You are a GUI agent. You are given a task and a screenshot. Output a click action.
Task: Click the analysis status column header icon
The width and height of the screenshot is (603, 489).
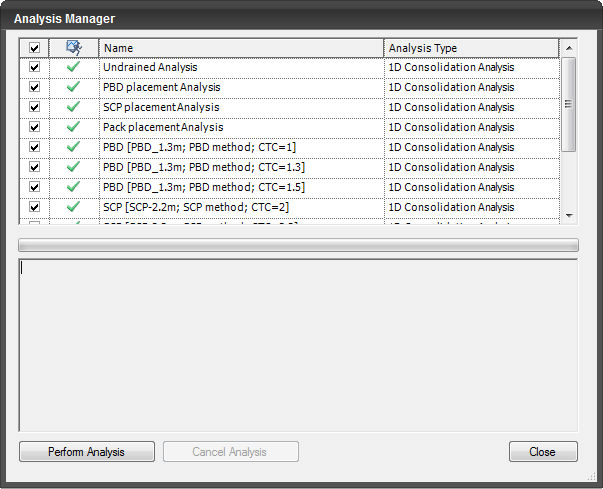(74, 48)
